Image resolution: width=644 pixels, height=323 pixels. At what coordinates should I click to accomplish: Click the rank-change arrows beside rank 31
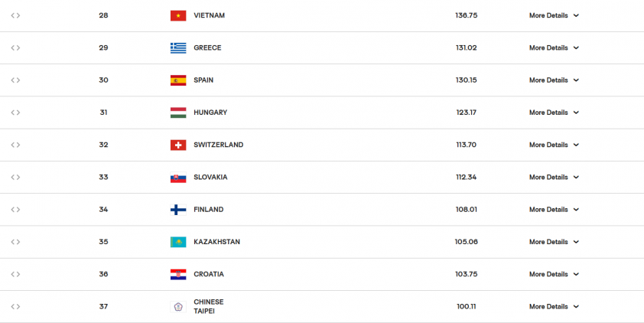point(15,113)
